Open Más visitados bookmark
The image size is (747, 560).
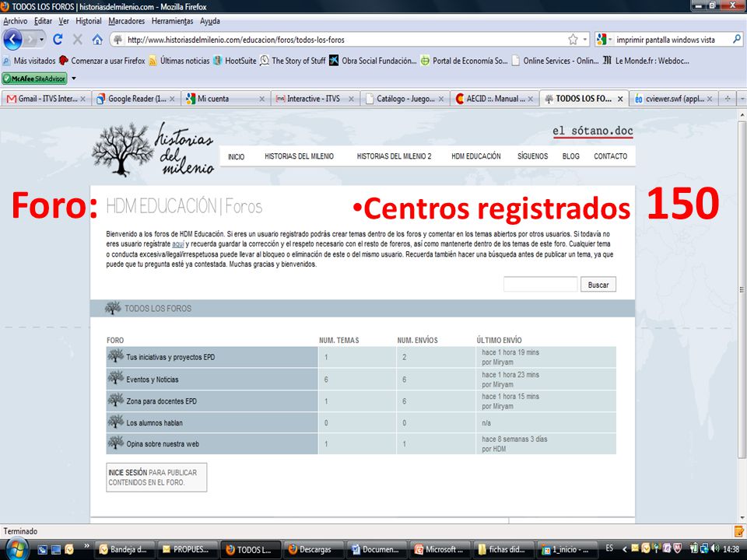29,61
